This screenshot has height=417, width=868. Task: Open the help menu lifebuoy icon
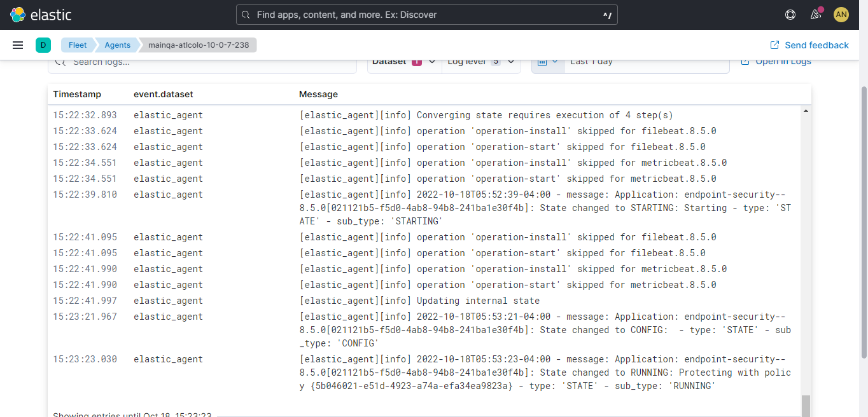[790, 15]
